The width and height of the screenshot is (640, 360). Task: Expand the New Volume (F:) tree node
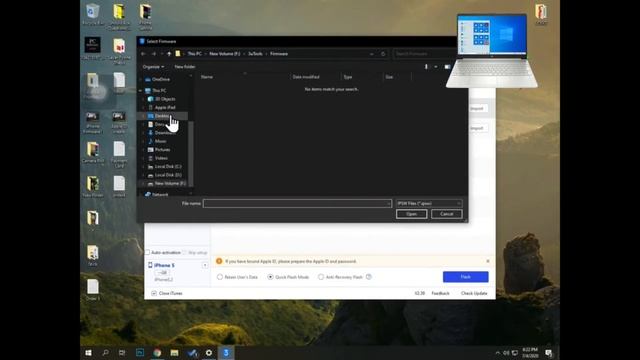point(143,184)
